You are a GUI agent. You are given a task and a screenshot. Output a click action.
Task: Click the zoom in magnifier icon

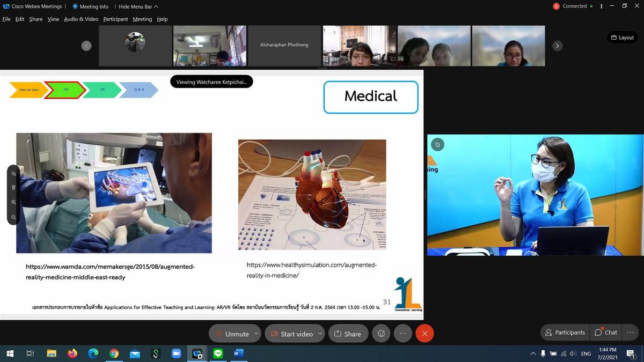pyautogui.click(x=13, y=202)
